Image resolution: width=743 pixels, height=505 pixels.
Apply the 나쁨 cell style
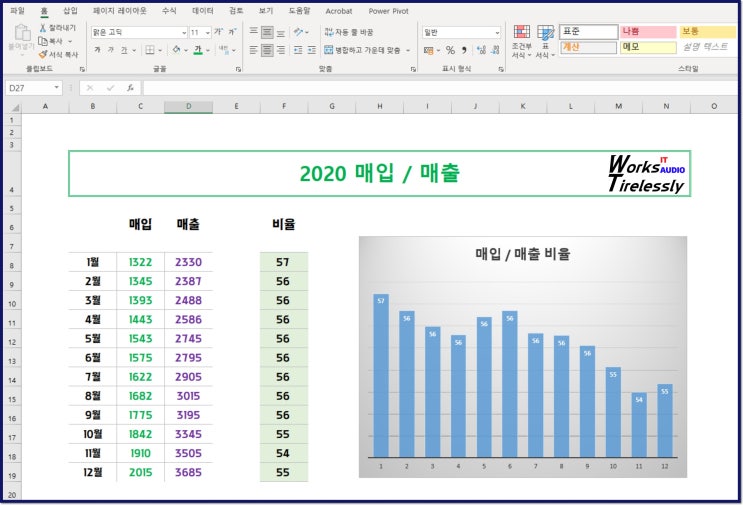coord(648,32)
